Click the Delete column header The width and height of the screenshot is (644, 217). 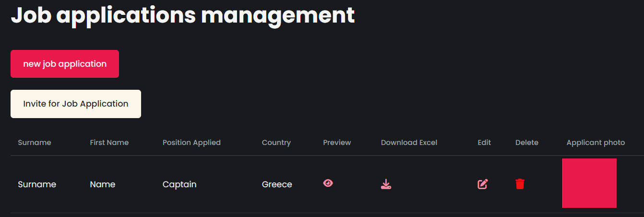tap(527, 143)
